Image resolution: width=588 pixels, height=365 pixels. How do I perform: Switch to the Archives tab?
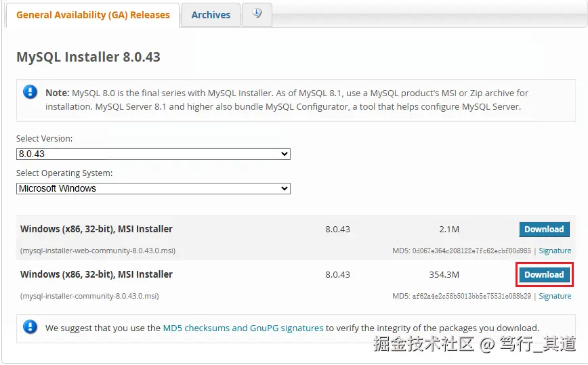click(x=211, y=15)
